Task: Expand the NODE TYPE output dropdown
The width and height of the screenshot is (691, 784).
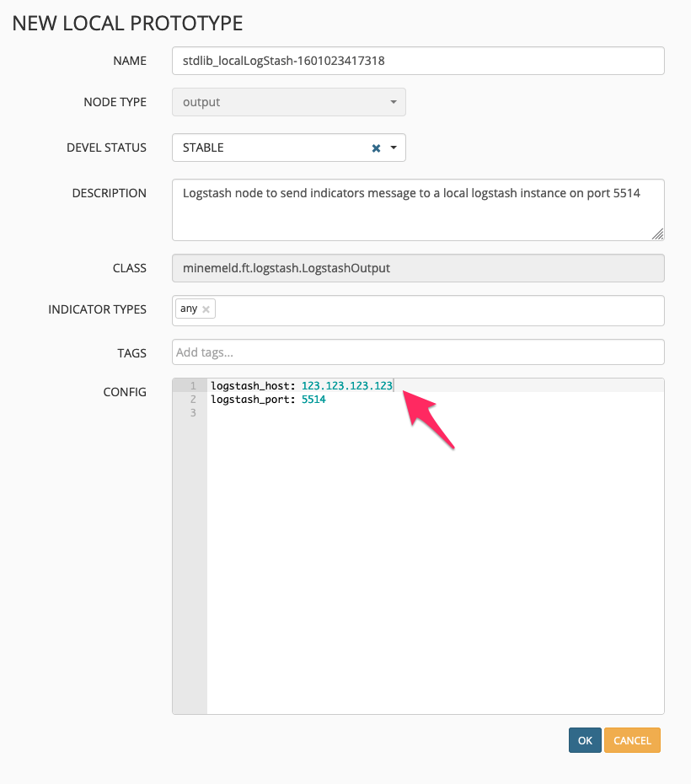Action: coord(393,102)
